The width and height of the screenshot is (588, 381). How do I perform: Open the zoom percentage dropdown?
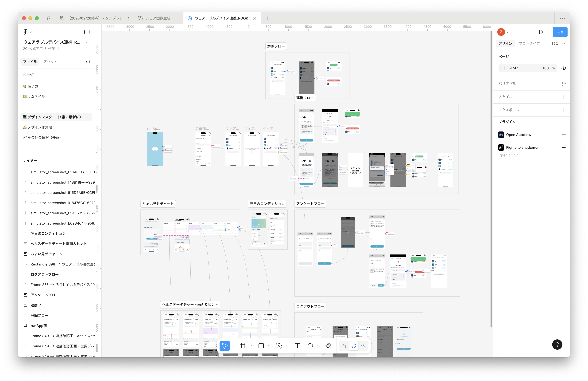point(558,44)
